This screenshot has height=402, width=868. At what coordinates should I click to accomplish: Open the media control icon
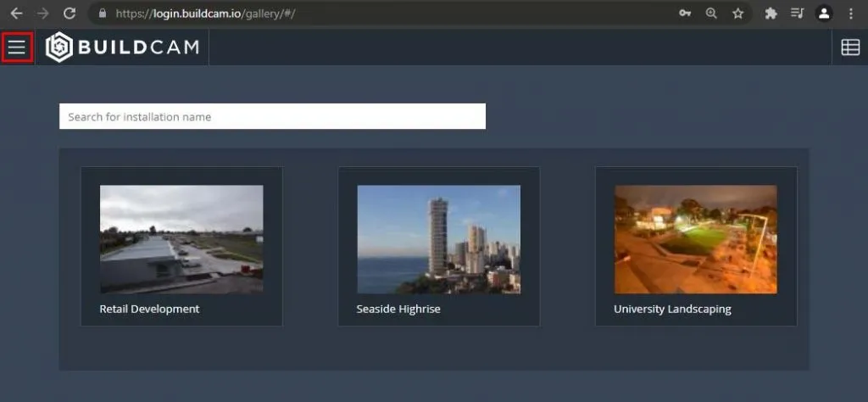tap(797, 14)
